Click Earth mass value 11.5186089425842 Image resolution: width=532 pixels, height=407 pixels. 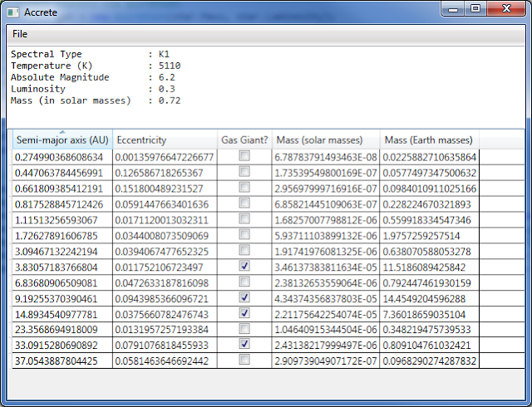pyautogui.click(x=424, y=267)
